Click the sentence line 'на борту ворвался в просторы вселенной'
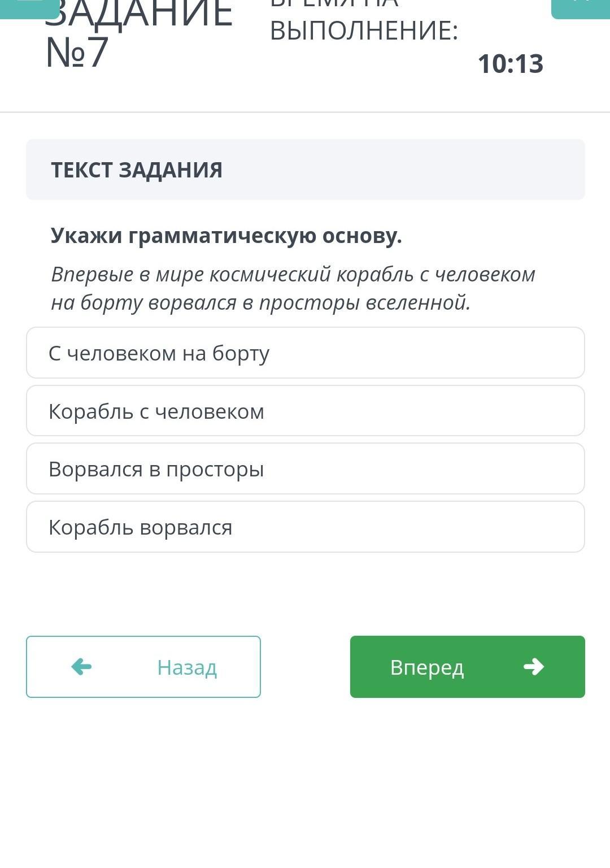 (260, 302)
